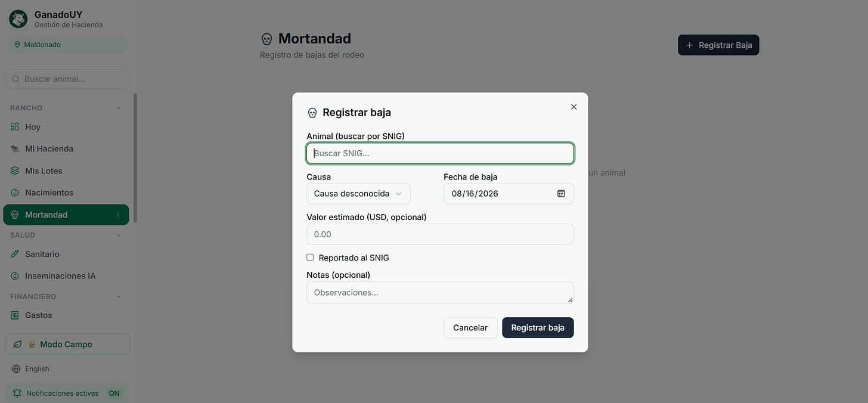
Task: Click the globe icon next to English
Action: coord(16,369)
